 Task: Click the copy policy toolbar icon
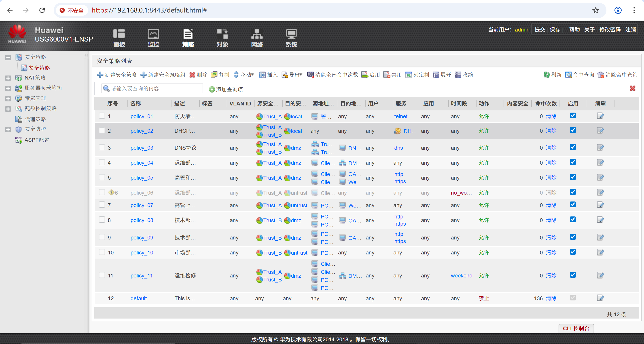(x=214, y=75)
